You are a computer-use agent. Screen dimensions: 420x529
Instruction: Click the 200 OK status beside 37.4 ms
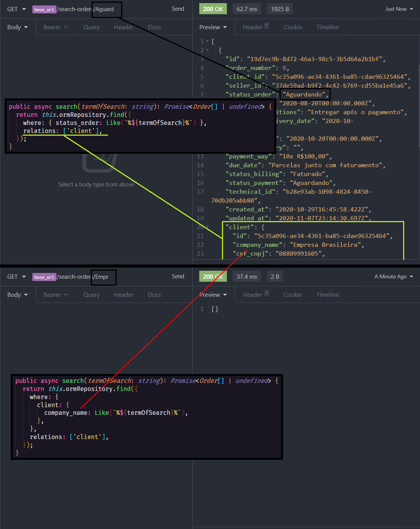(213, 276)
